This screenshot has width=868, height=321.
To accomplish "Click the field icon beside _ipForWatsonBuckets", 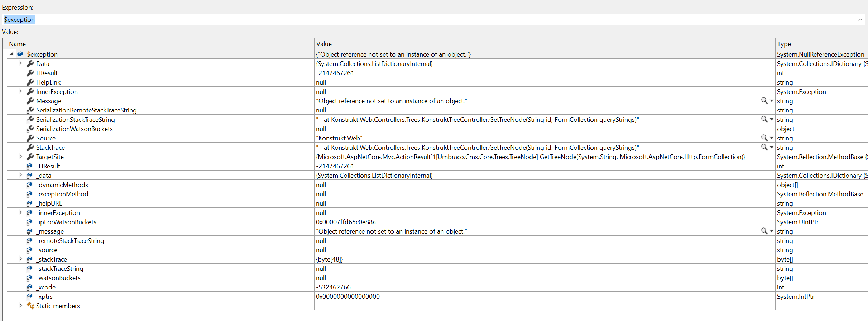I will [x=30, y=222].
